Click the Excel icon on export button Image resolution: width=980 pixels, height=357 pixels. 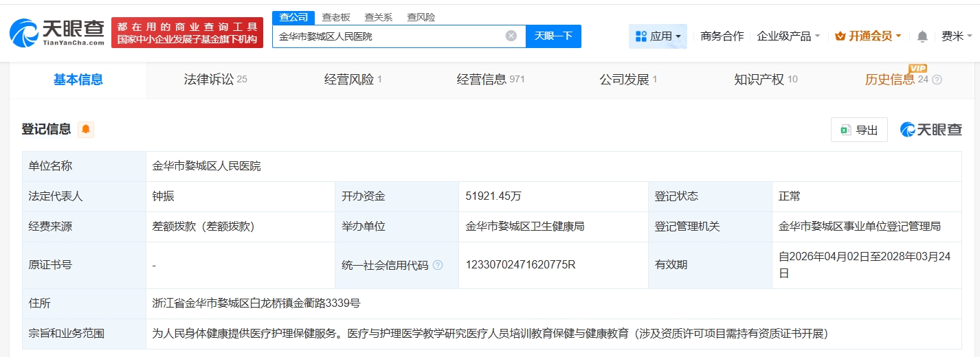click(846, 130)
